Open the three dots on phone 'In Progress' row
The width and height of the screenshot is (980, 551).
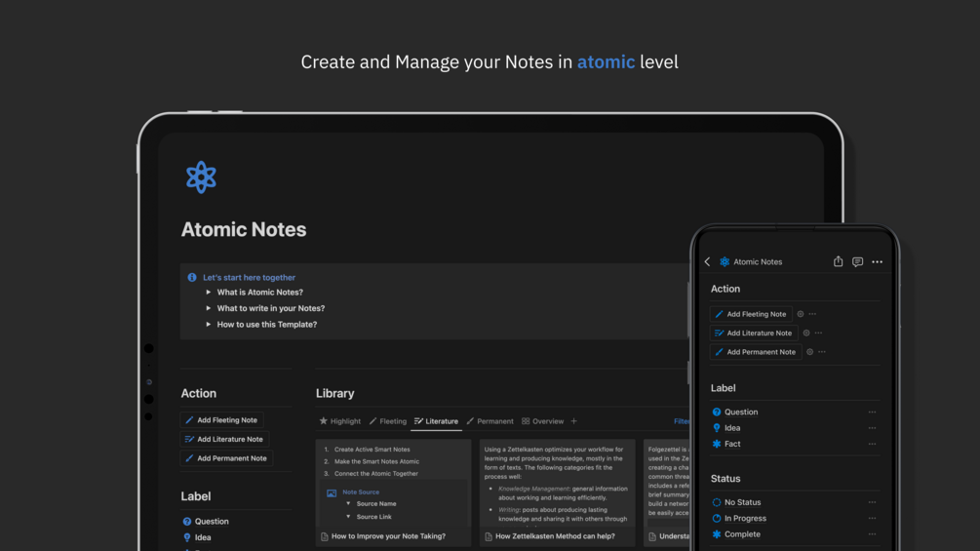[x=872, y=518]
